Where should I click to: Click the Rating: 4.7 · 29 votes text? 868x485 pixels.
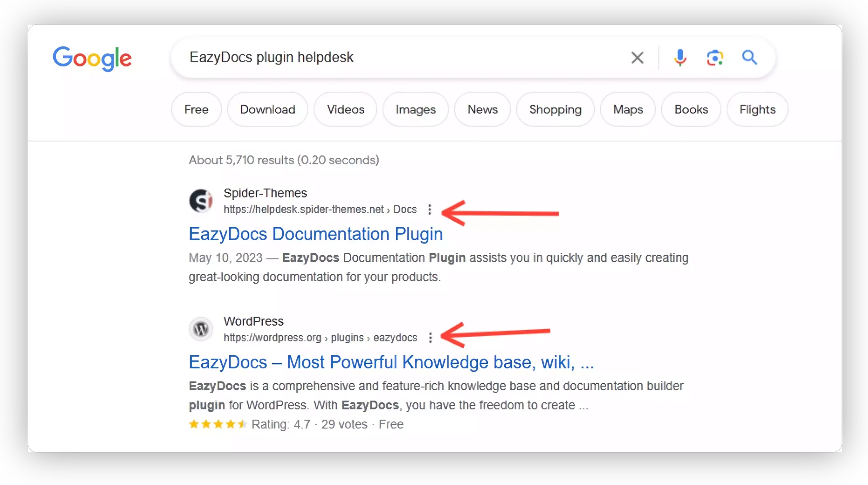click(x=310, y=424)
